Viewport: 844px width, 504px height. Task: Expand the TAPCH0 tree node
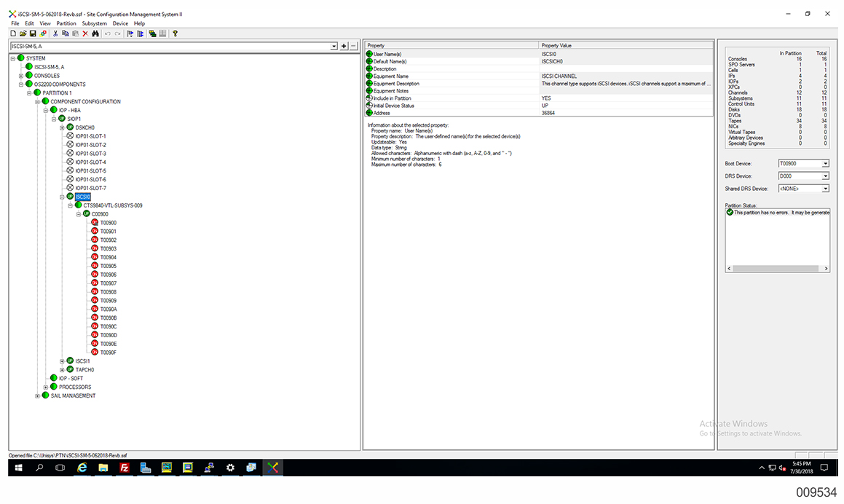pyautogui.click(x=62, y=370)
